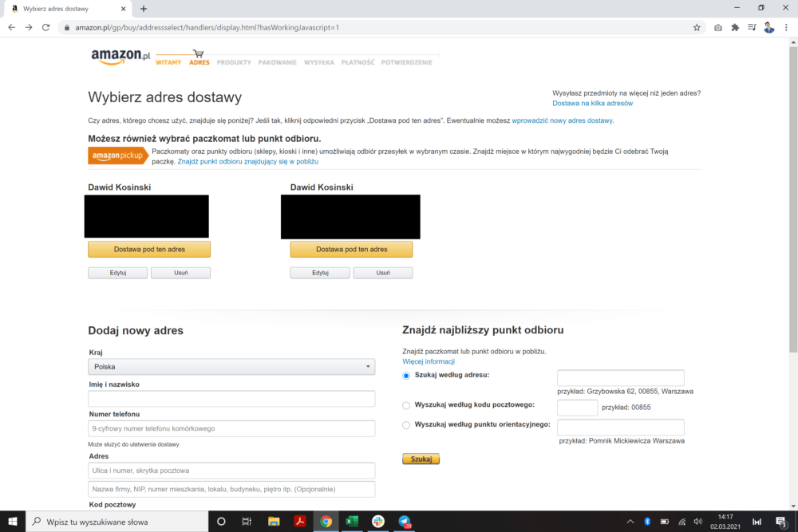This screenshot has height=532, width=798.
Task: Click the Windows taskbar search box
Action: [117, 522]
